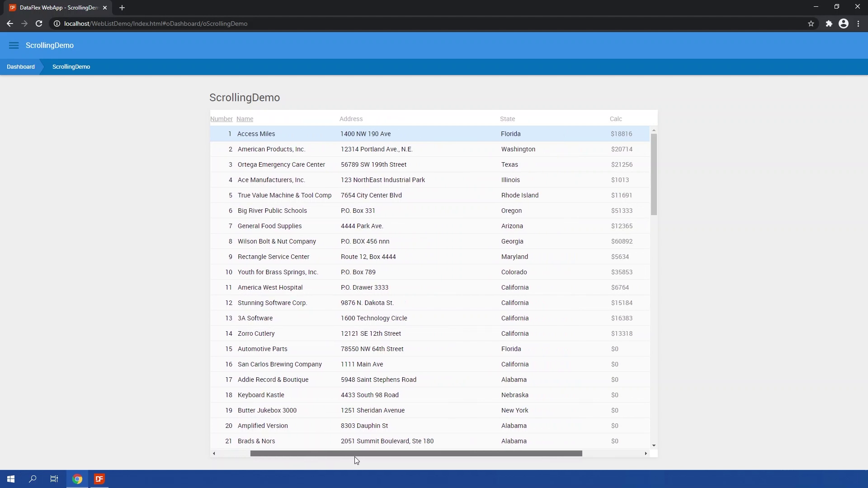Open the Chrome profile avatar
The image size is (868, 488).
844,23
